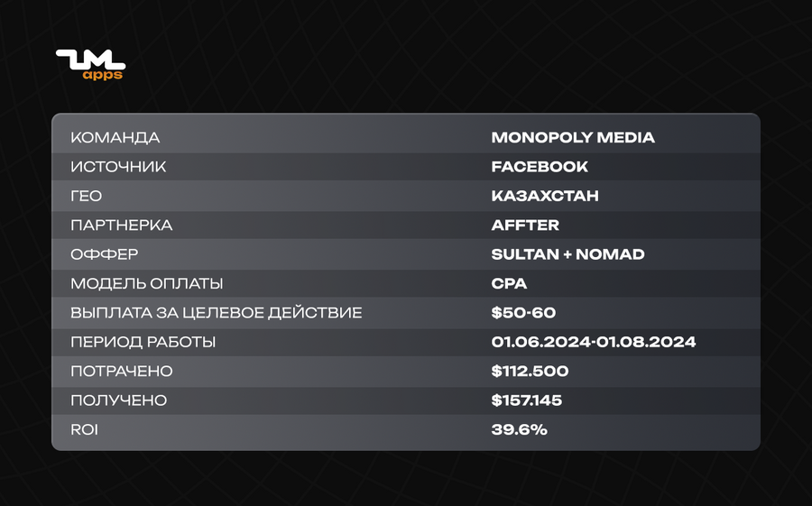
Task: Select the 39.6% ROI value
Action: pos(520,430)
